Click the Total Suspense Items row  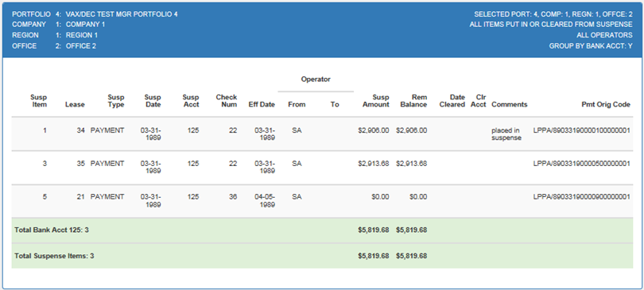(322, 256)
